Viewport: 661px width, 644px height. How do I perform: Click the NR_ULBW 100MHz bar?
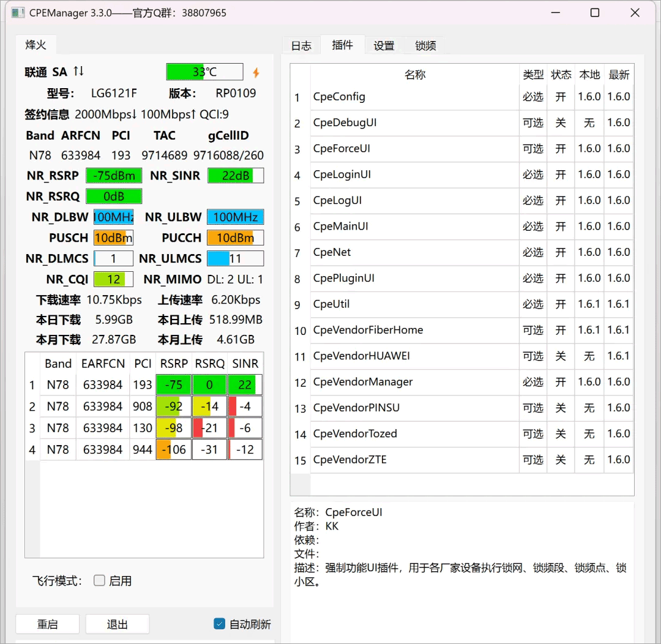click(x=236, y=217)
